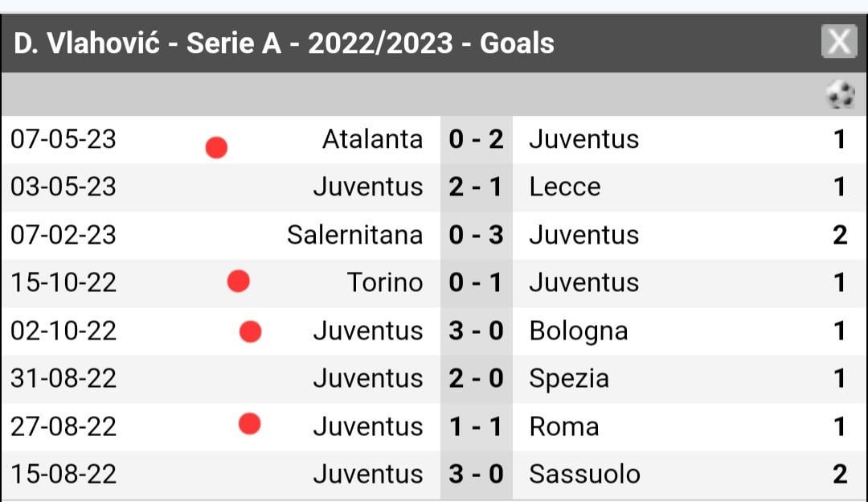
Task: Select the Salernitana team name
Action: click(x=355, y=235)
